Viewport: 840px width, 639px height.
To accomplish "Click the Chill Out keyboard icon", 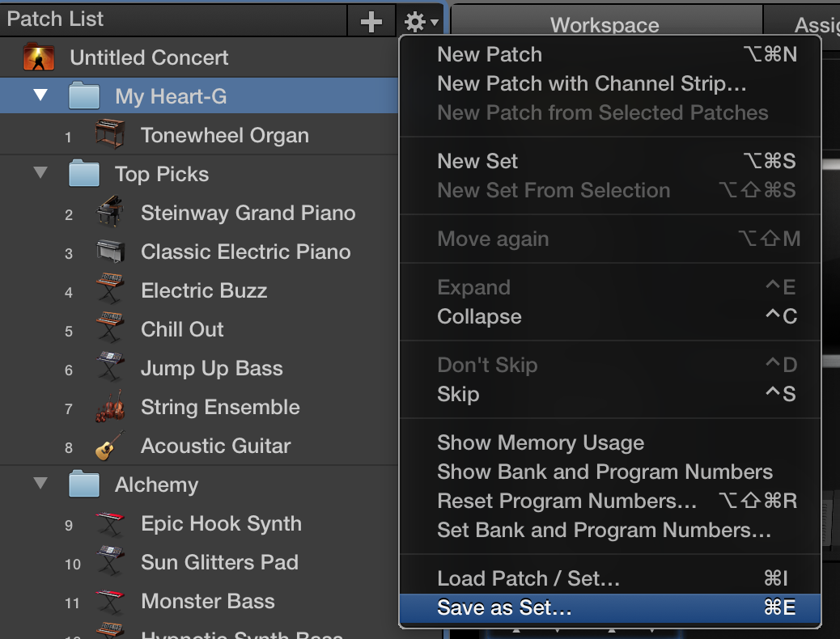I will click(110, 328).
